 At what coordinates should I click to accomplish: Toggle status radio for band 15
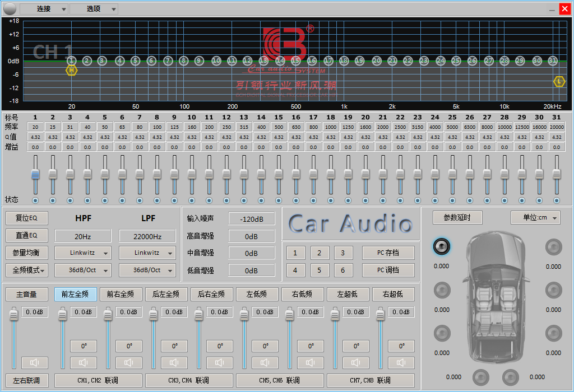279,200
